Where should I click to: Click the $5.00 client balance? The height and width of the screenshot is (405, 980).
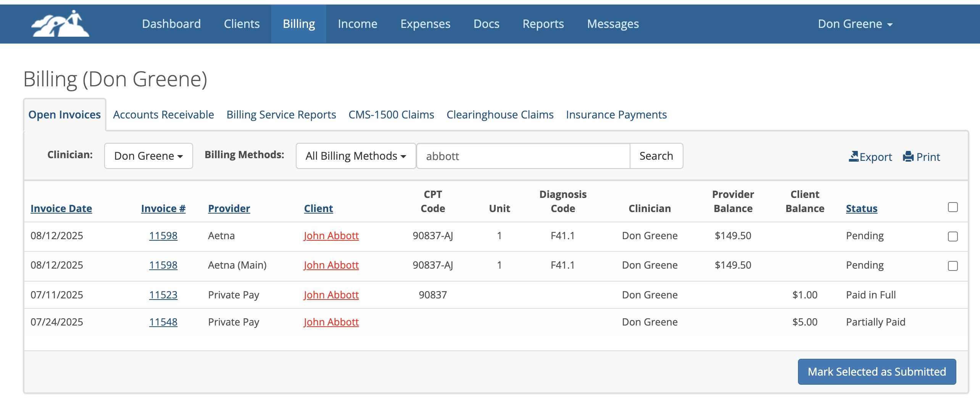point(805,322)
